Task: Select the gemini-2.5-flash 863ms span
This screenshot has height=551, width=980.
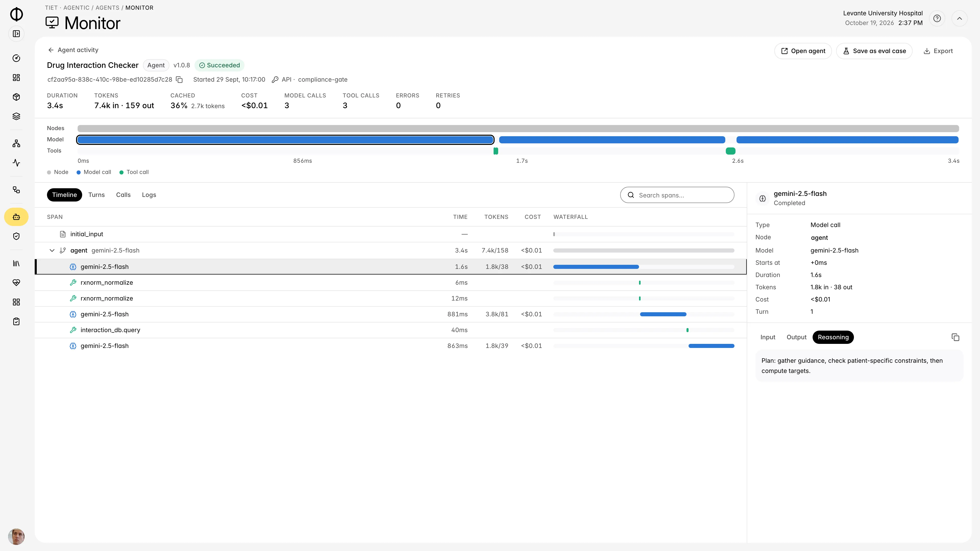Action: [x=391, y=346]
